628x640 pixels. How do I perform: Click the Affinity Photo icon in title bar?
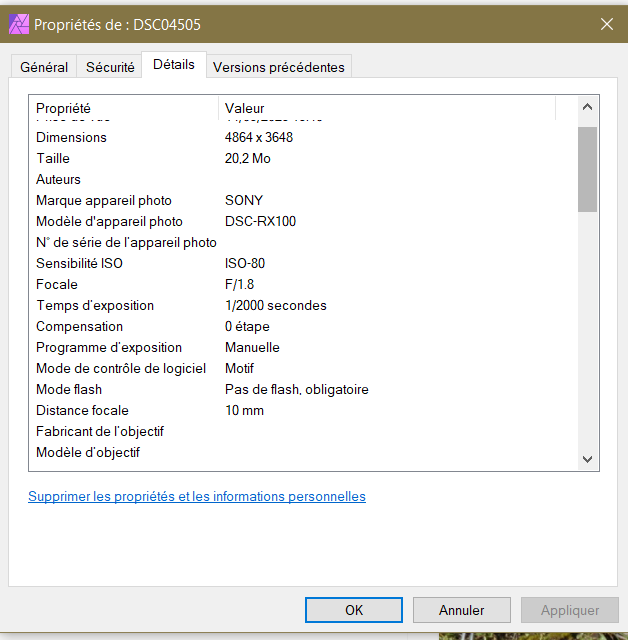(19, 24)
